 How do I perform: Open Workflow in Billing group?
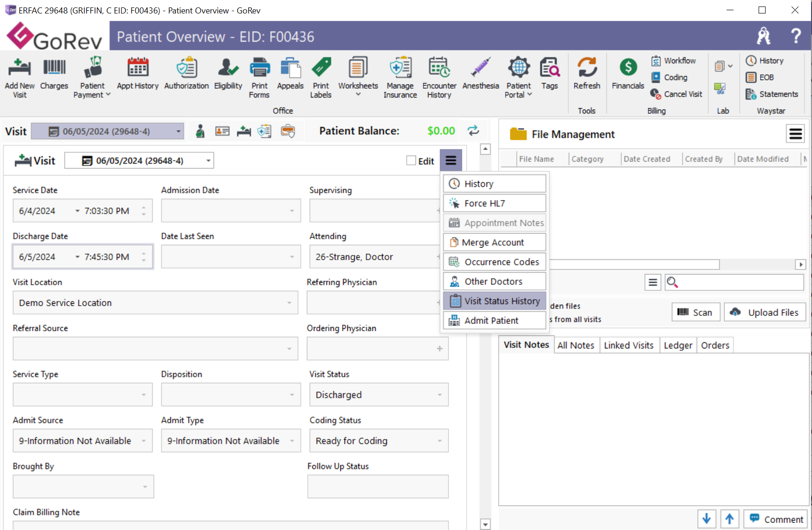(673, 60)
